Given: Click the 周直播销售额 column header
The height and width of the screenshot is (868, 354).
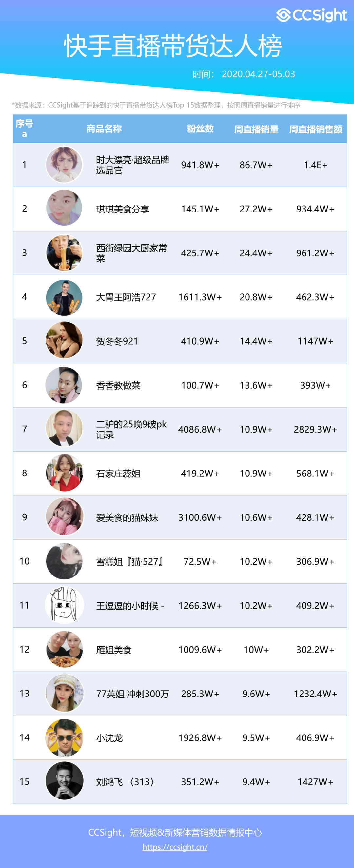Looking at the screenshot, I should (316, 130).
